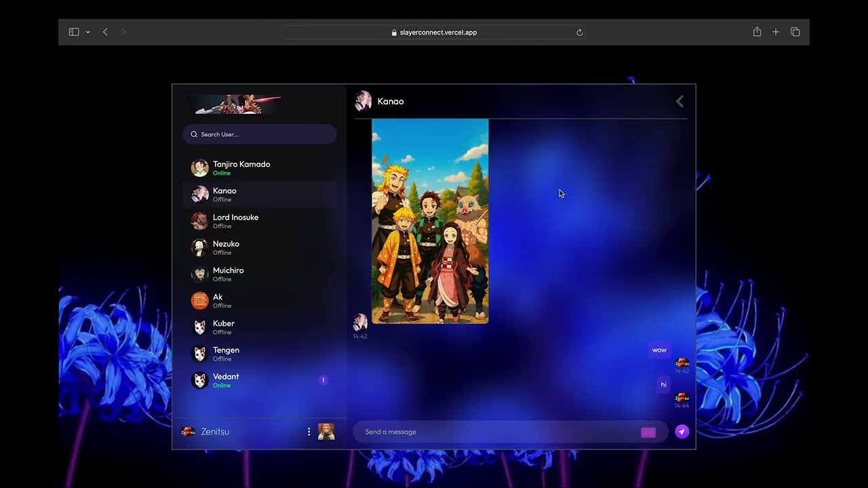This screenshot has height=488, width=868.
Task: Go back using the browser back arrow
Action: click(x=105, y=32)
